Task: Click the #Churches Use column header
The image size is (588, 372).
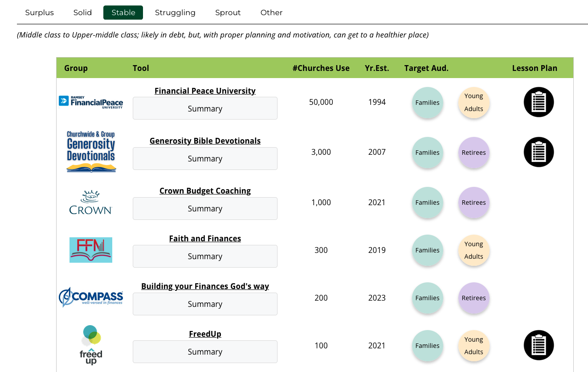Action: click(x=321, y=68)
